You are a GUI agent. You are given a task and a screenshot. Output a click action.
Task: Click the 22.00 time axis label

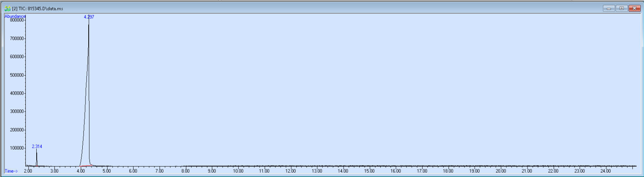553,171
